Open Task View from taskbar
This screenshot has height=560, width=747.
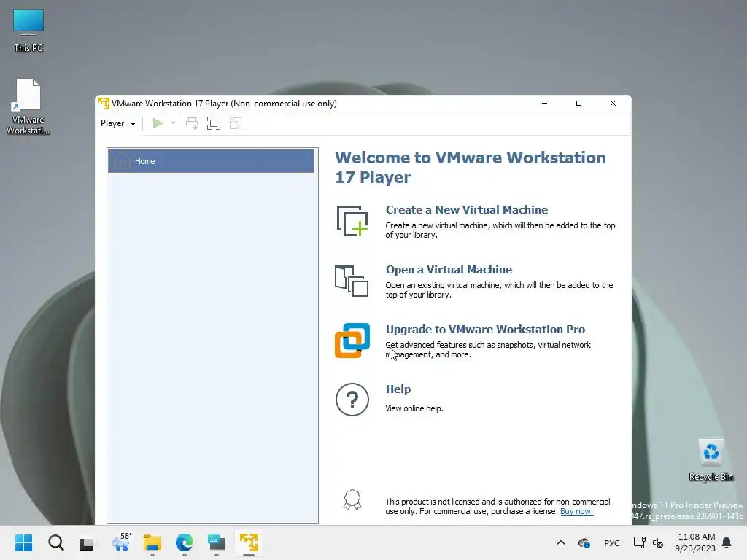86,542
